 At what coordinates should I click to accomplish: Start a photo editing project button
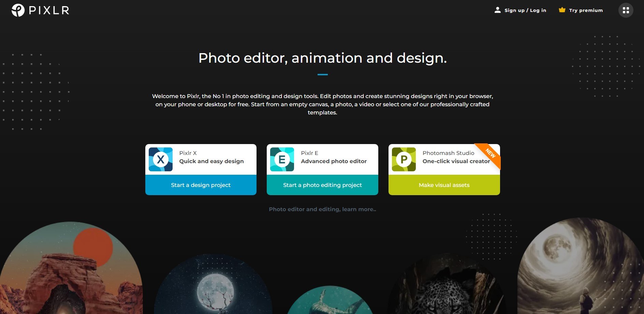coord(322,185)
